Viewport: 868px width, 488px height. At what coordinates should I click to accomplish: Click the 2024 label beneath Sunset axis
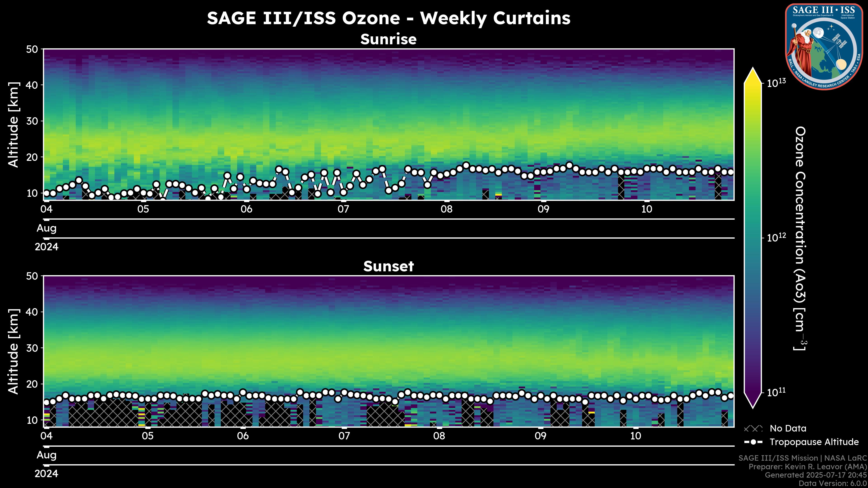coord(47,474)
